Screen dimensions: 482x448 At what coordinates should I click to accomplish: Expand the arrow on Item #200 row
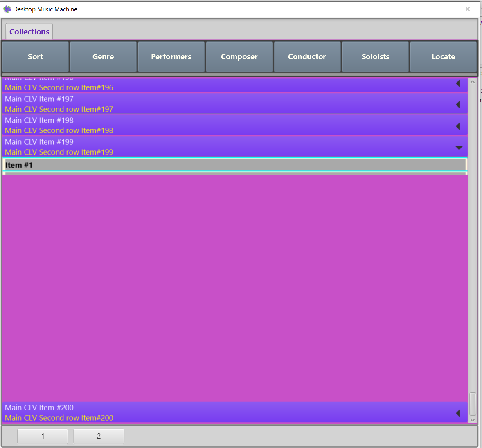458,413
